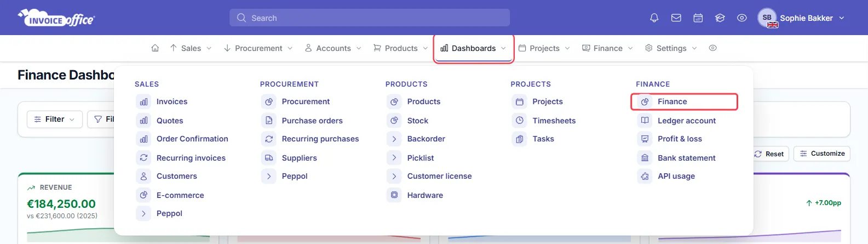Go to home via house icon
Image resolution: width=868 pixels, height=244 pixels.
(x=155, y=48)
